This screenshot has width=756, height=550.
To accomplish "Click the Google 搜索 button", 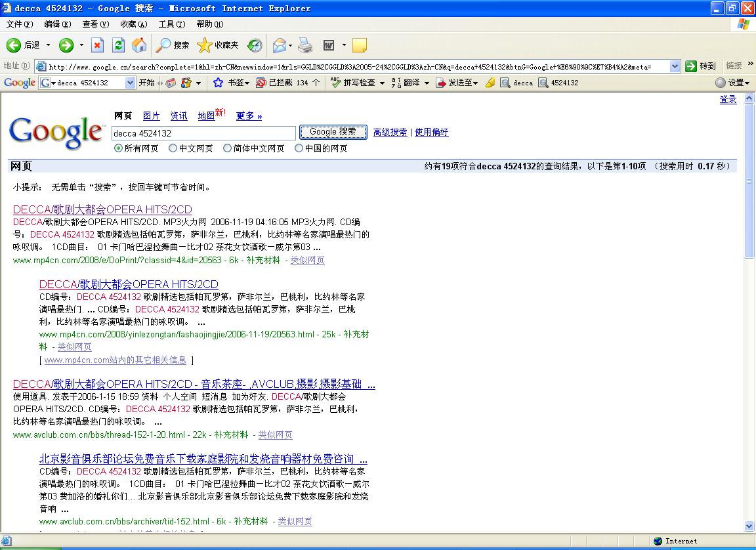I will click(333, 132).
